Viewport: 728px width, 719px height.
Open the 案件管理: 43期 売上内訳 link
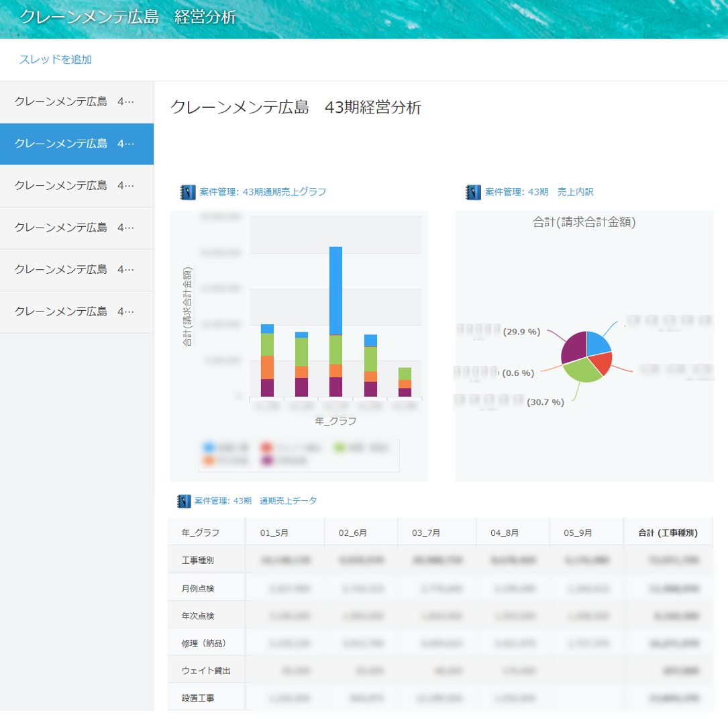tap(539, 193)
